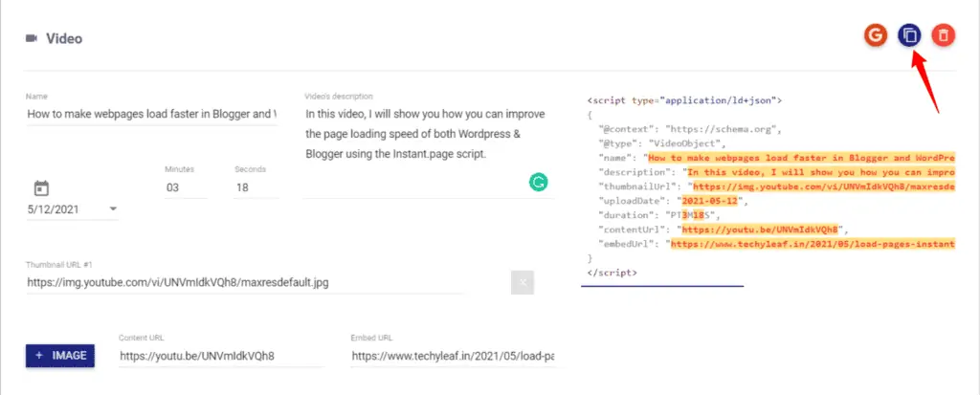Click the 5/12/2021 date value
980x395 pixels.
[x=54, y=209]
